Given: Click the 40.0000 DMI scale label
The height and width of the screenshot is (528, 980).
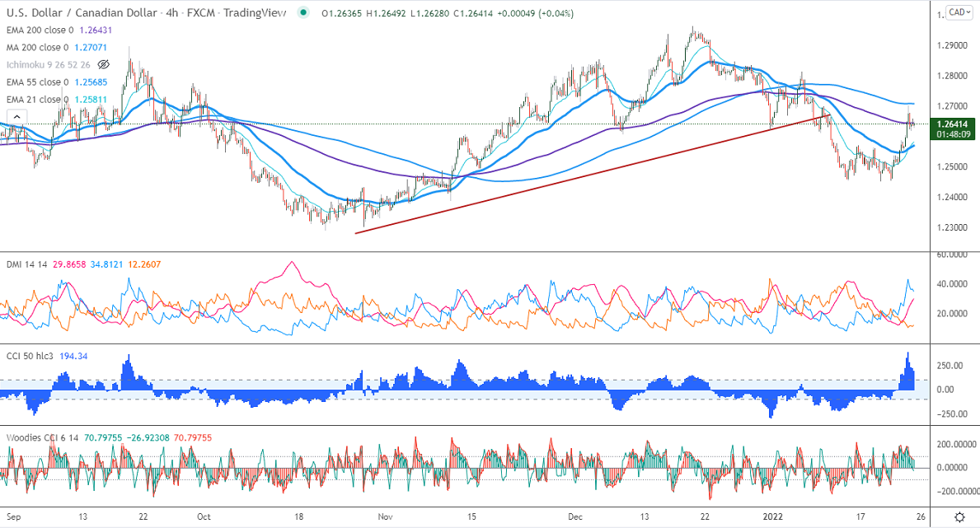Looking at the screenshot, I should 952,283.
